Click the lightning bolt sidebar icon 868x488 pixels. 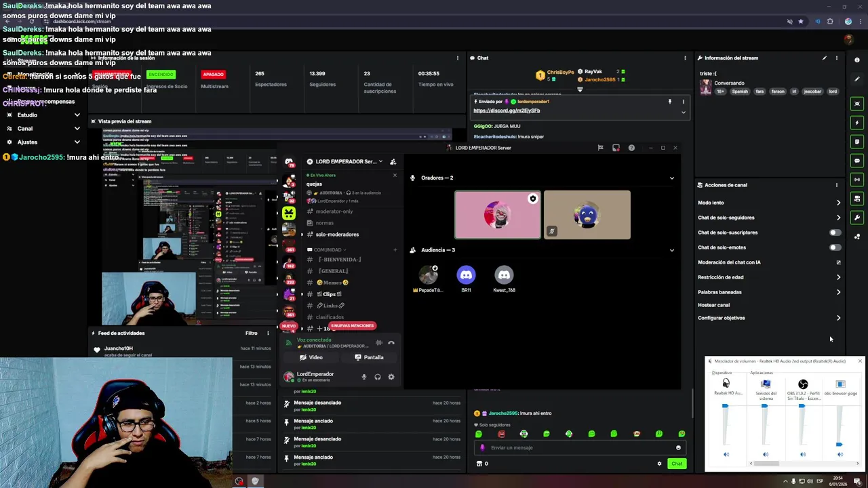pyautogui.click(x=857, y=123)
